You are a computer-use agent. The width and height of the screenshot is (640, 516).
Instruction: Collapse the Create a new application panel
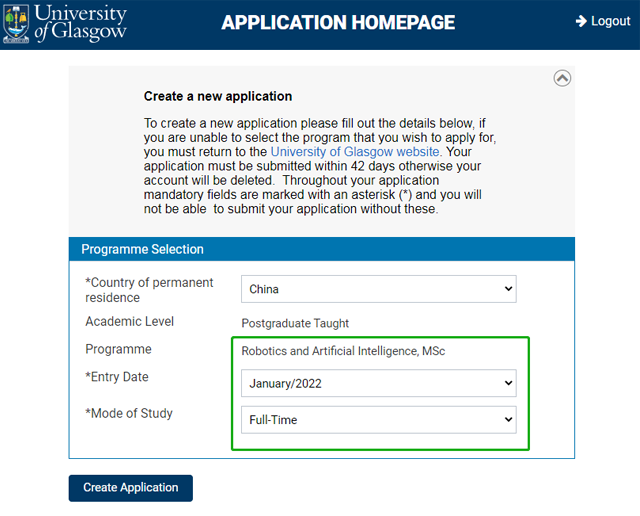(562, 78)
